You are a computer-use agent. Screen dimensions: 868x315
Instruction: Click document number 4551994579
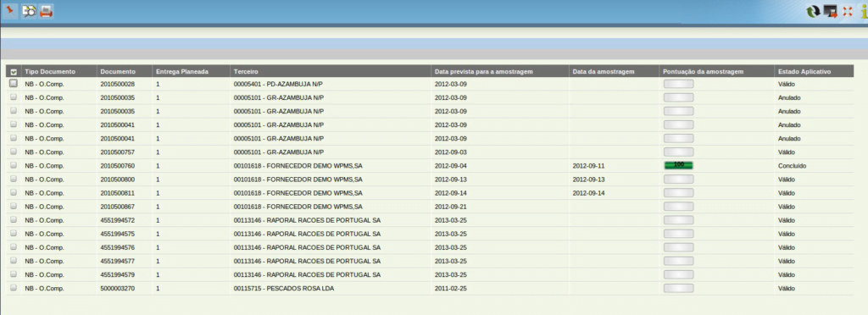[117, 274]
